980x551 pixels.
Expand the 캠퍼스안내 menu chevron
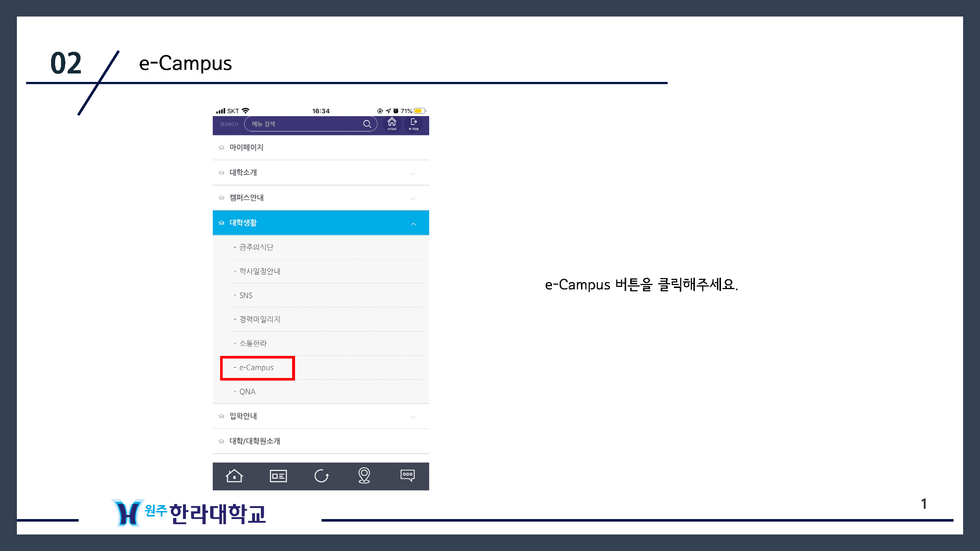point(412,198)
